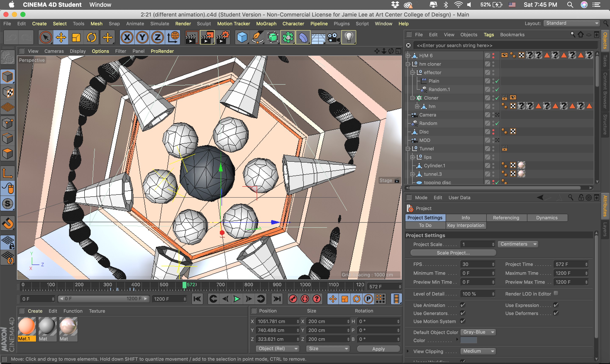Open Edit Render Settings icon
Viewport: 610px width, 364px height.
[x=223, y=37]
